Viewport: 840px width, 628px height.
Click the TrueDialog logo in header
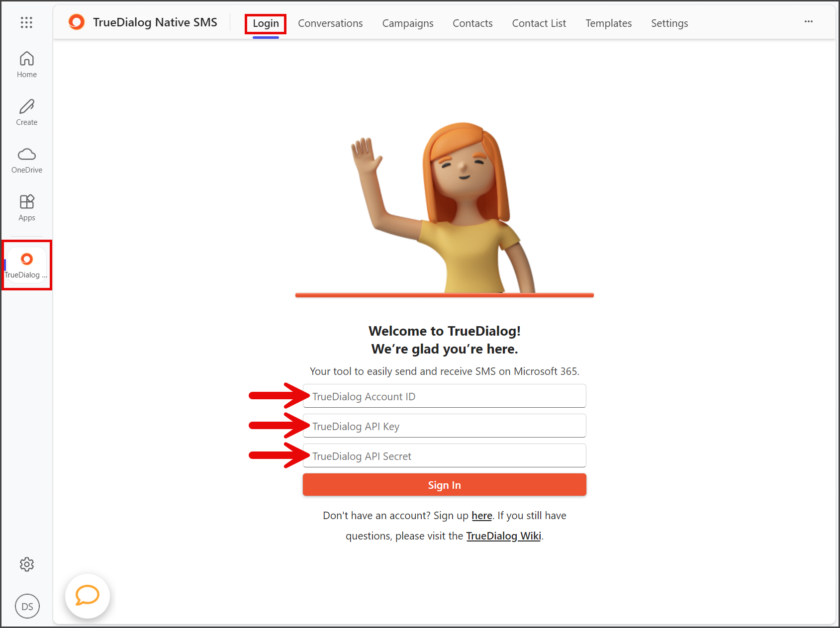[77, 22]
